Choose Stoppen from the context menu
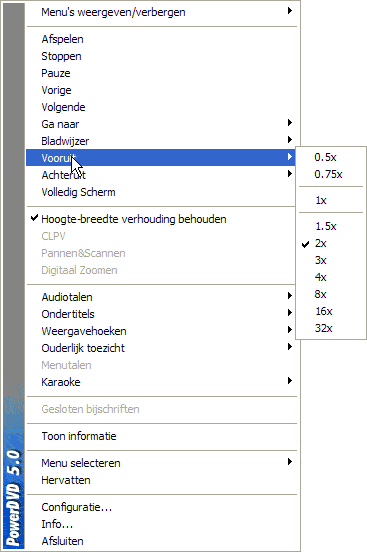367x552 pixels. (162, 56)
